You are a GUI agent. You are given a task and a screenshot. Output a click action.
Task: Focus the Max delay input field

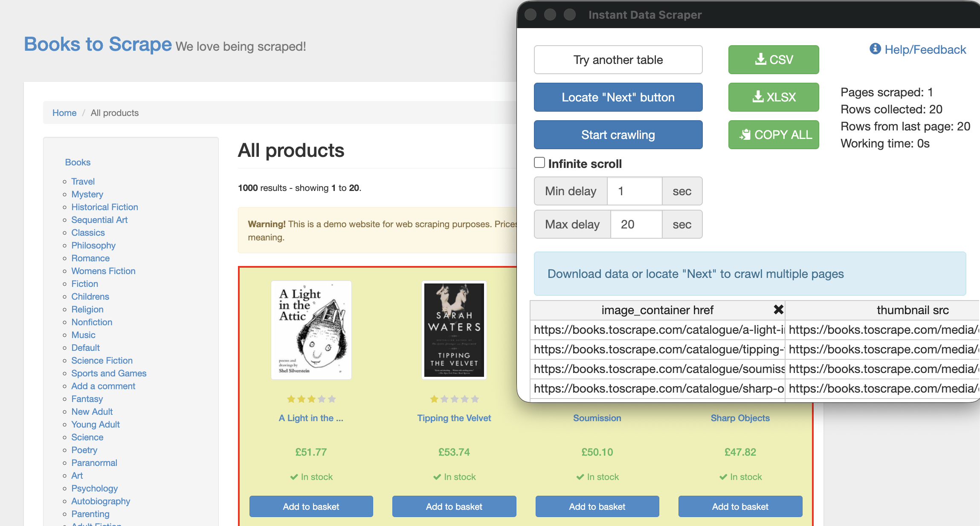[x=636, y=224]
